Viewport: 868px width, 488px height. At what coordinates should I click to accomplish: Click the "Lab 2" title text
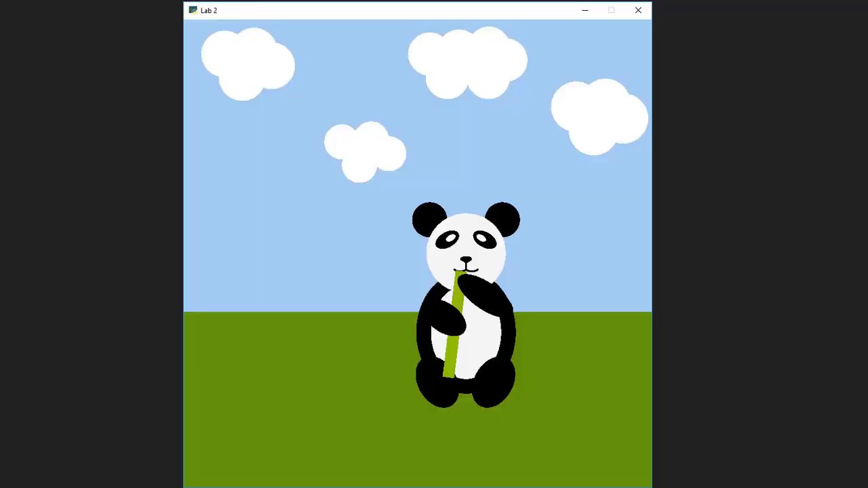click(x=209, y=11)
